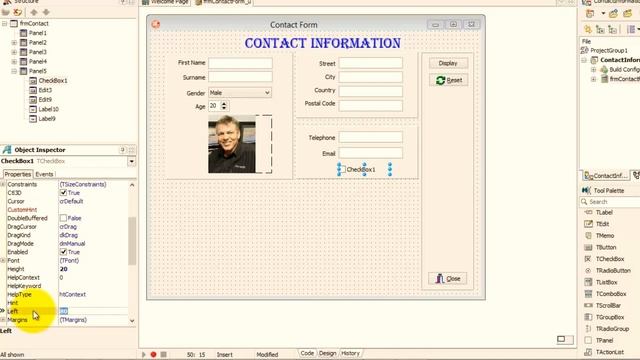Select TActionList palette item

(x=609, y=352)
